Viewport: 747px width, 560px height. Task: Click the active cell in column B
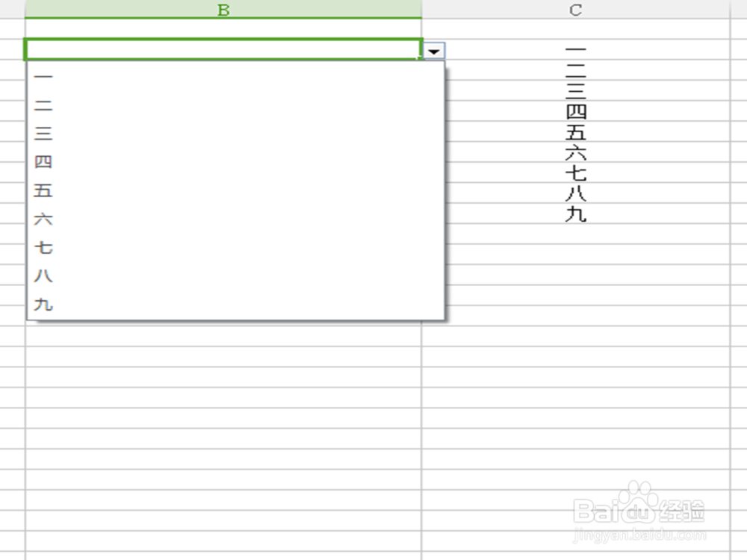point(223,49)
